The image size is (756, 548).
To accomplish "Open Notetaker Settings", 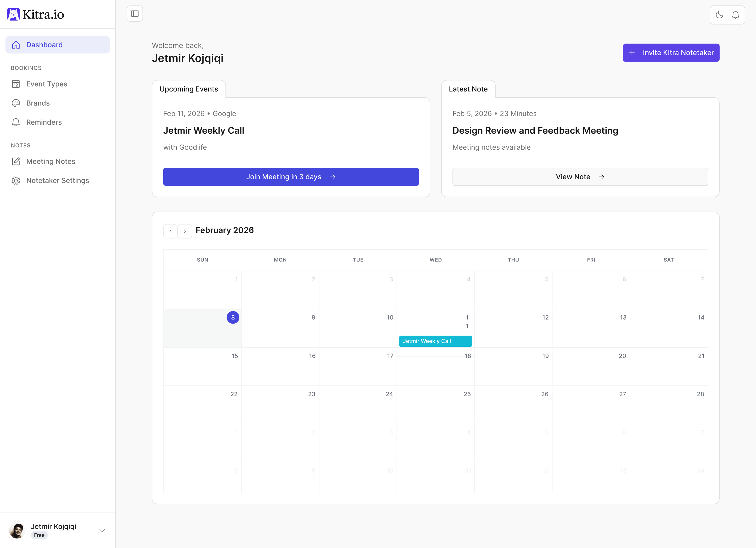I will point(57,180).
